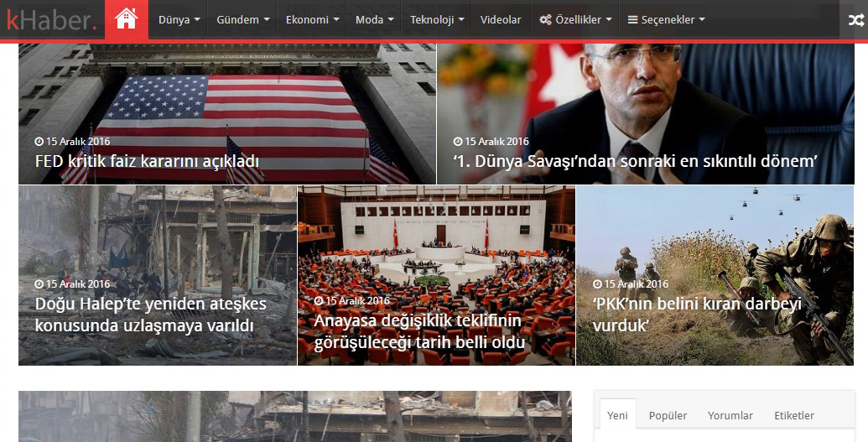868x442 pixels.
Task: Read the Doğu Halep ateşkes article
Action: (x=151, y=315)
